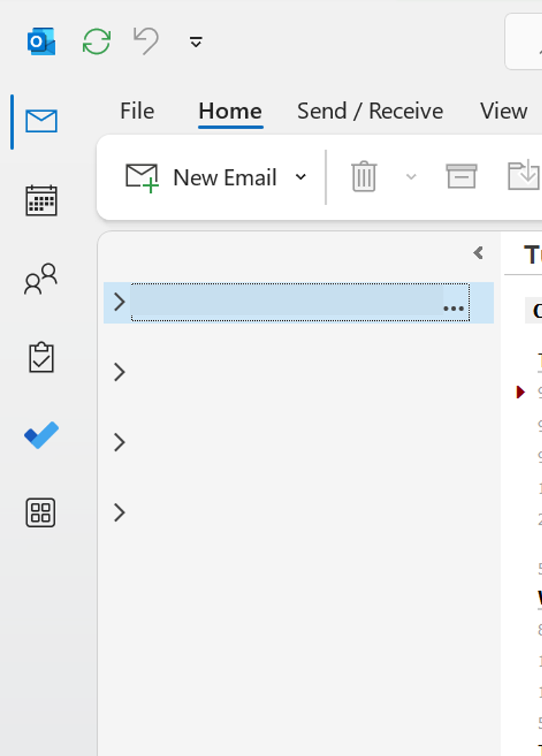Open the Customize Quick Access Toolbar dropdown
Viewport: 542px width, 756px height.
point(196,43)
